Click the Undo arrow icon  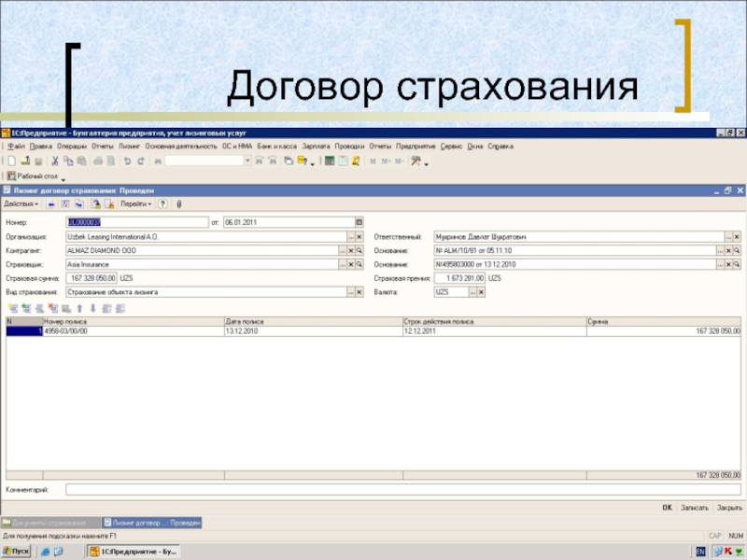coord(127,161)
